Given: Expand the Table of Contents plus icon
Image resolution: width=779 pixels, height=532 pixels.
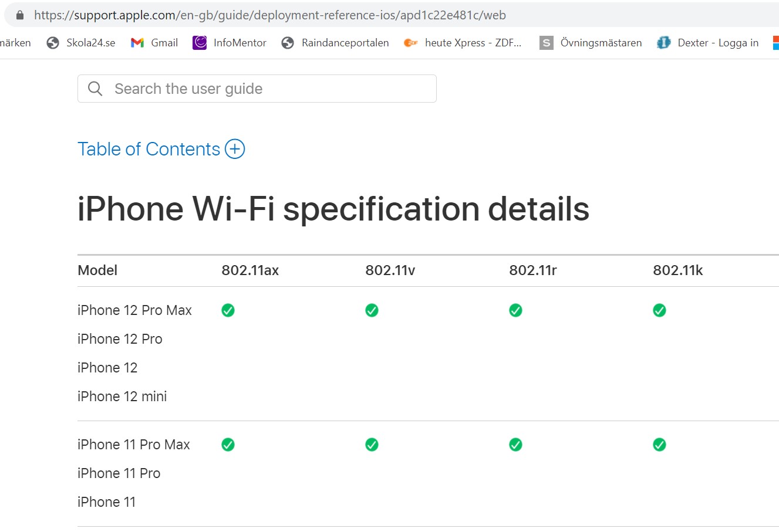Looking at the screenshot, I should (x=235, y=149).
